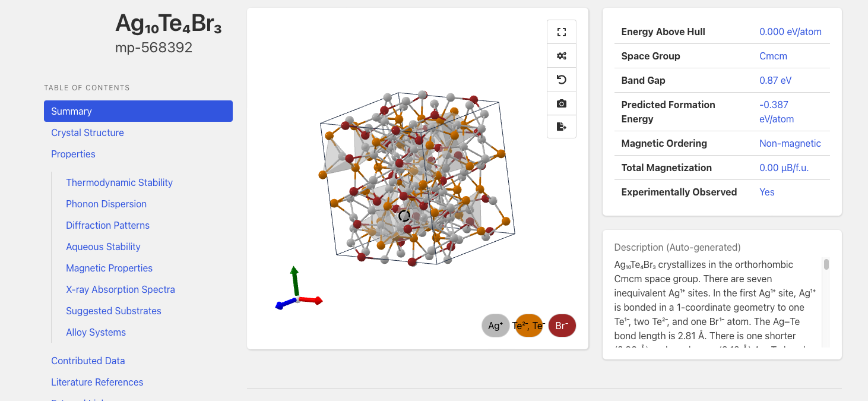Expand the structure viewer to fullscreen
Screen dimensions: 868x401
click(561, 31)
